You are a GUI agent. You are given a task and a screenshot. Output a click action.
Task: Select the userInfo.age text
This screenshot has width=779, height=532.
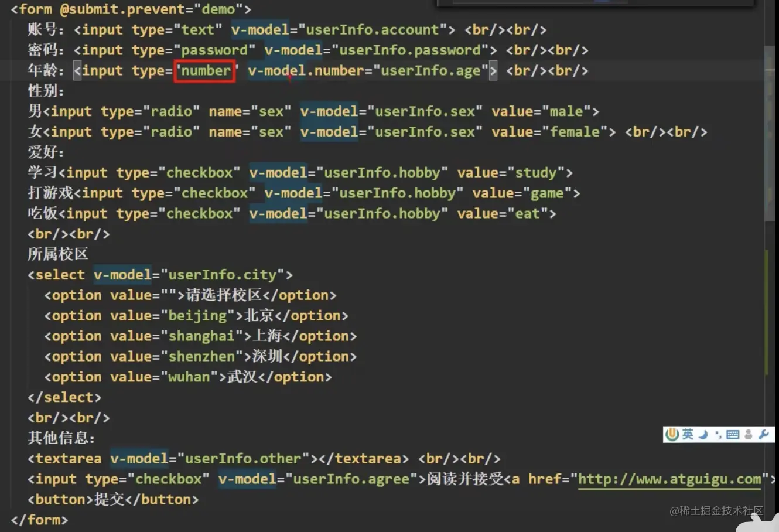(x=430, y=71)
